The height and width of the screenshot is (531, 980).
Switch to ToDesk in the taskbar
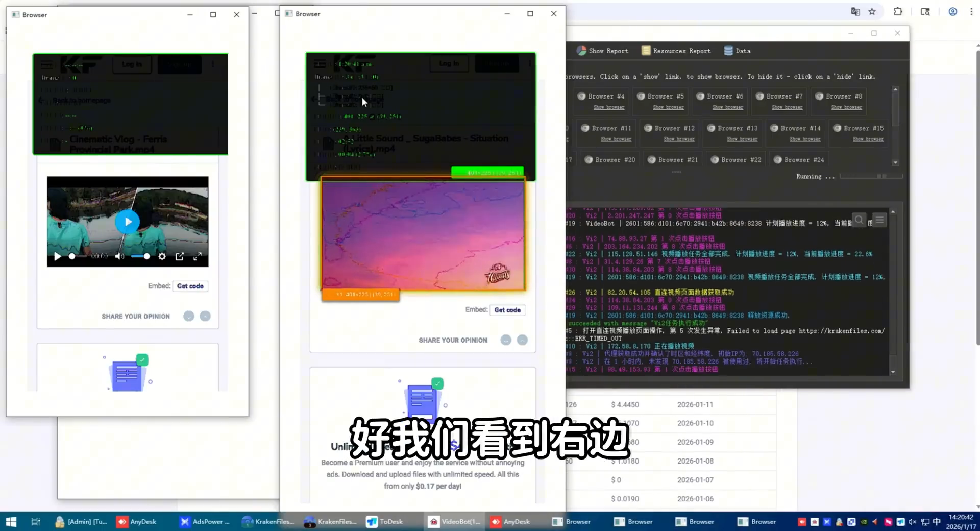click(x=385, y=521)
